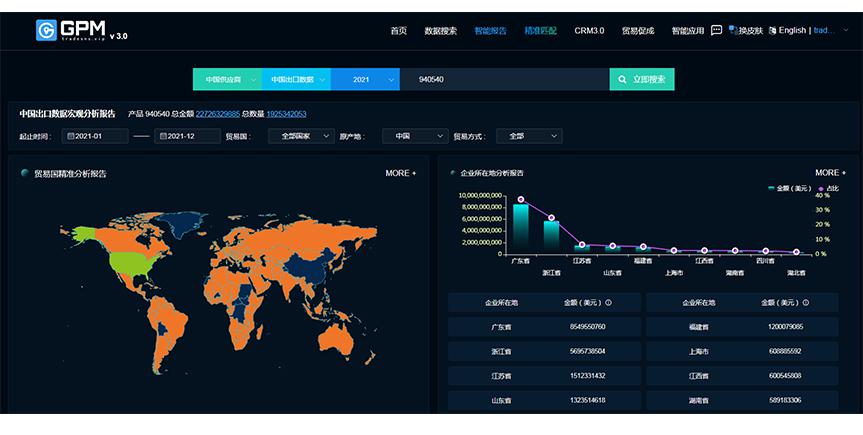Click MORE + on 企业所在地分析报告 panel

tap(829, 173)
